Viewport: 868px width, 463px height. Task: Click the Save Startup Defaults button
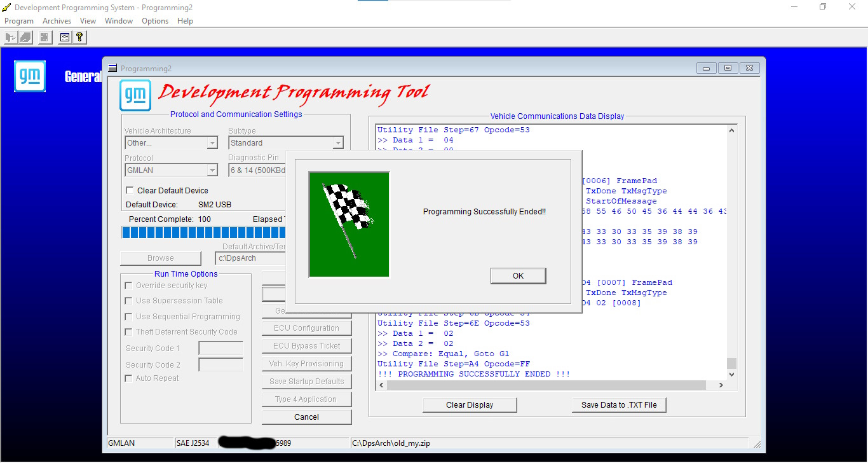(x=306, y=382)
